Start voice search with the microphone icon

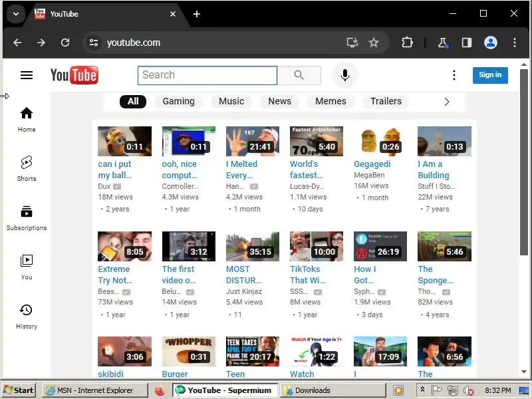(344, 75)
